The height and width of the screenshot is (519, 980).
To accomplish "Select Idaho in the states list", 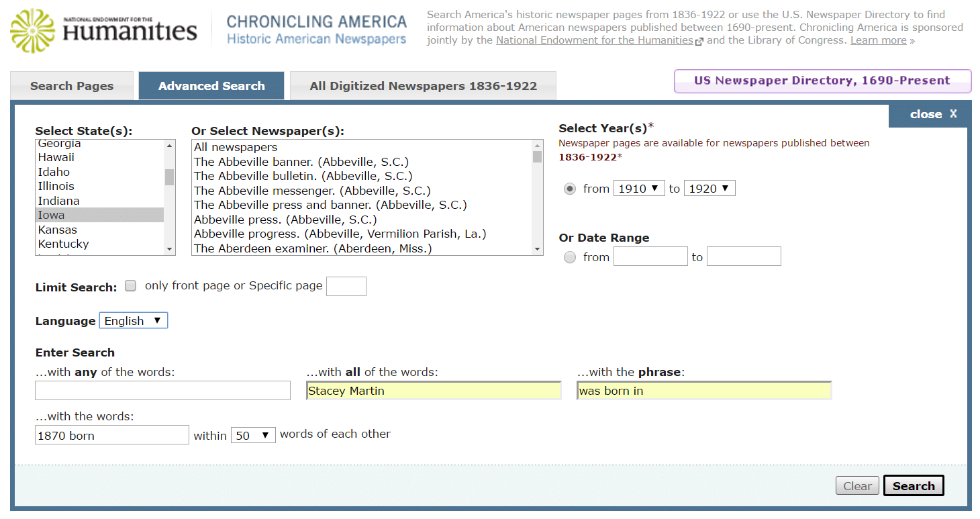I will click(x=99, y=172).
